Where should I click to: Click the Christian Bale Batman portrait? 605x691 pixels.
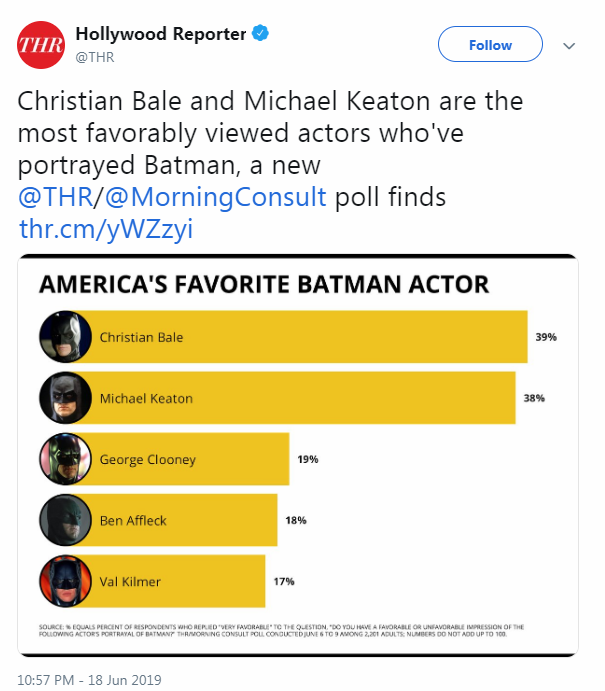tap(65, 337)
